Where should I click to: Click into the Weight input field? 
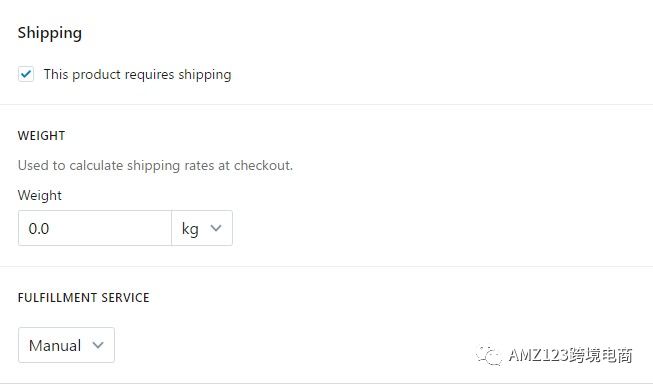95,228
